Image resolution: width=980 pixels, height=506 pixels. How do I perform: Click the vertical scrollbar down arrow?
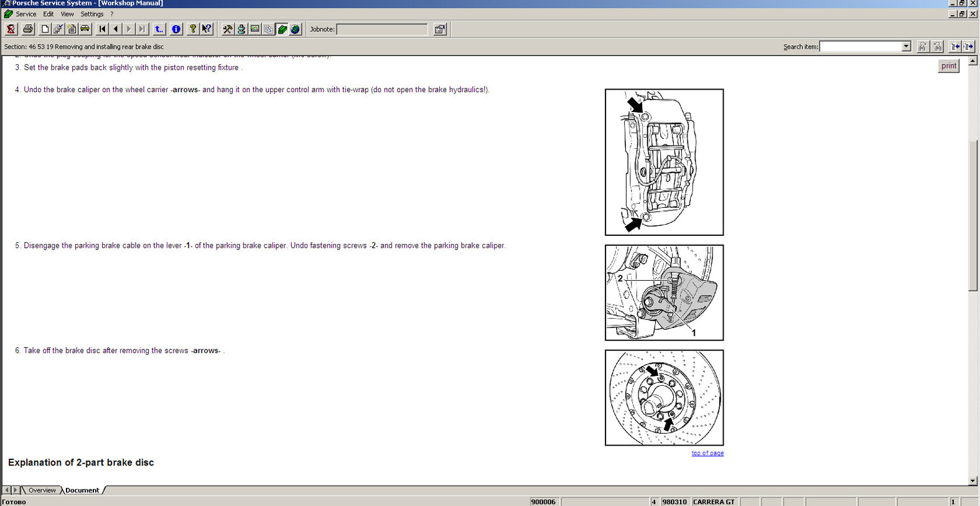tap(973, 480)
